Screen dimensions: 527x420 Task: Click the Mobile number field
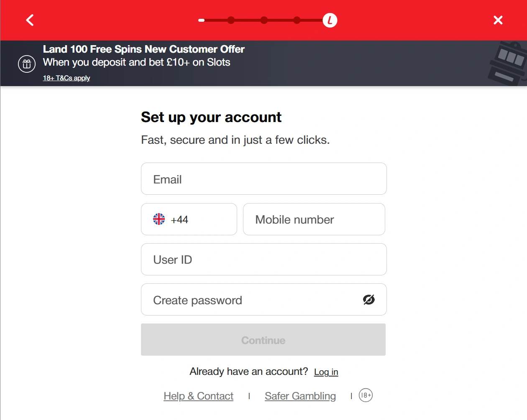pyautogui.click(x=314, y=219)
